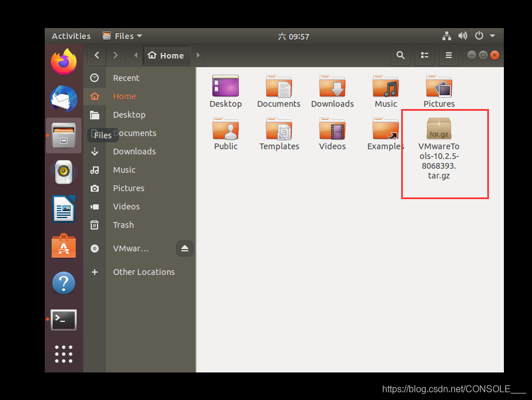Click the volume speaker icon
The width and height of the screenshot is (532, 400).
coord(463,36)
